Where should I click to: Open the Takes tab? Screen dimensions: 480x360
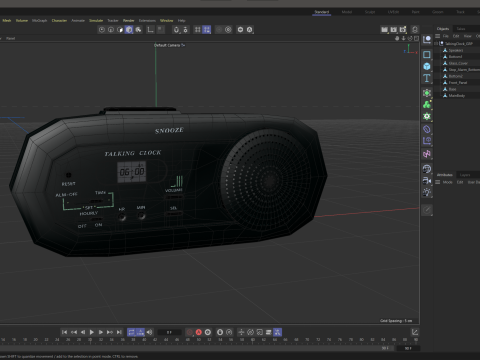(x=461, y=29)
